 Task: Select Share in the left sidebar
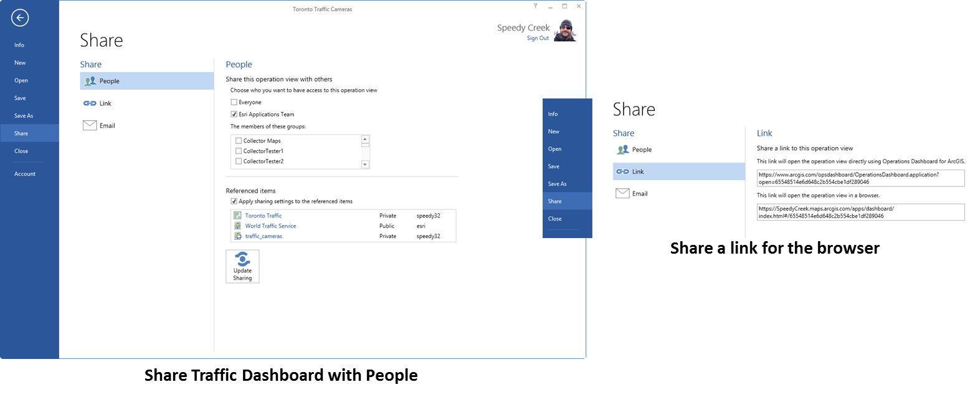[29, 133]
